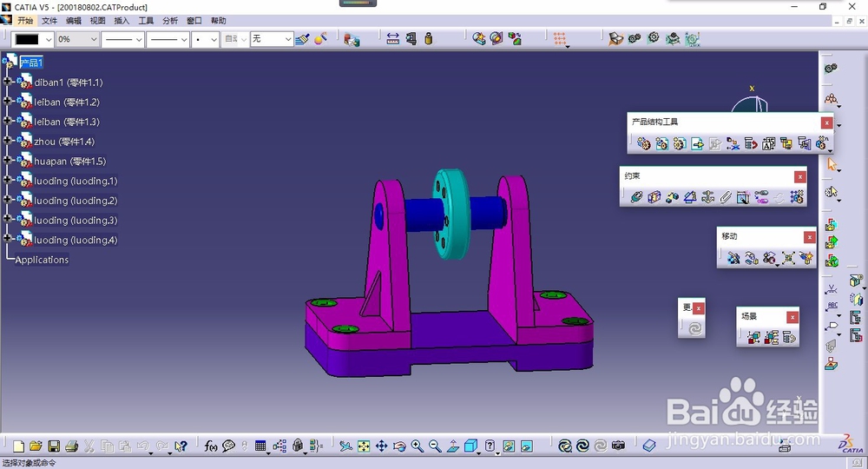Click the Measure Between icon
This screenshot has width=868, height=469.
click(392, 39)
